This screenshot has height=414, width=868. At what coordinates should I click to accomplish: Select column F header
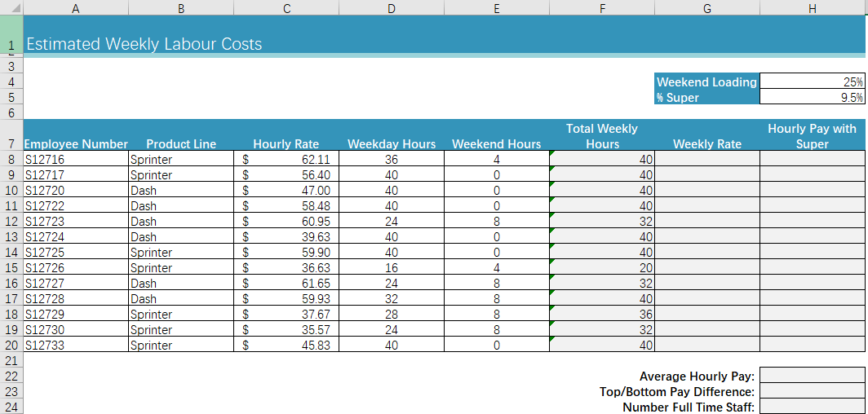click(602, 7)
